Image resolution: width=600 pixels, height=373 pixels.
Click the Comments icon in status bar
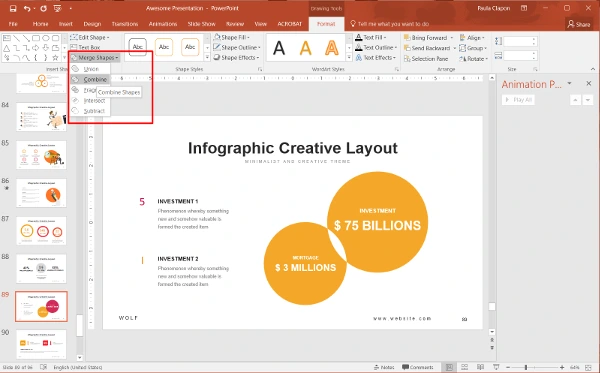[x=417, y=367]
